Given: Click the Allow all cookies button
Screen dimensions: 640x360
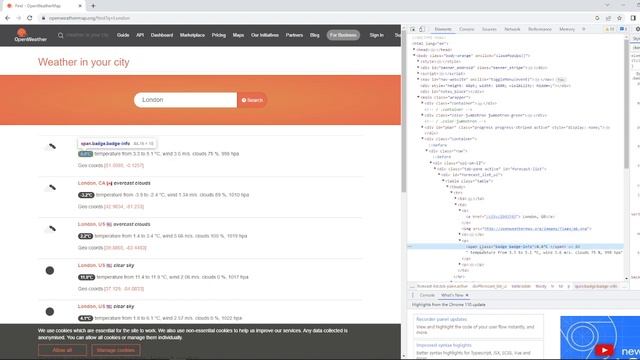Looking at the screenshot, I should click(62, 350).
